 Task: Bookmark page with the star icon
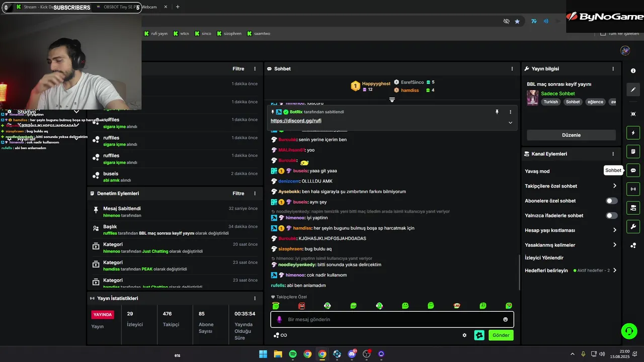tap(517, 21)
